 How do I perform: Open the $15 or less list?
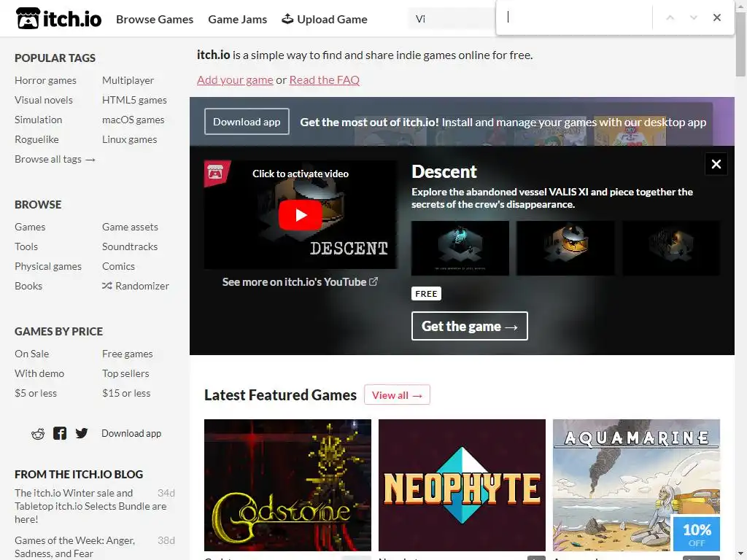click(x=125, y=393)
